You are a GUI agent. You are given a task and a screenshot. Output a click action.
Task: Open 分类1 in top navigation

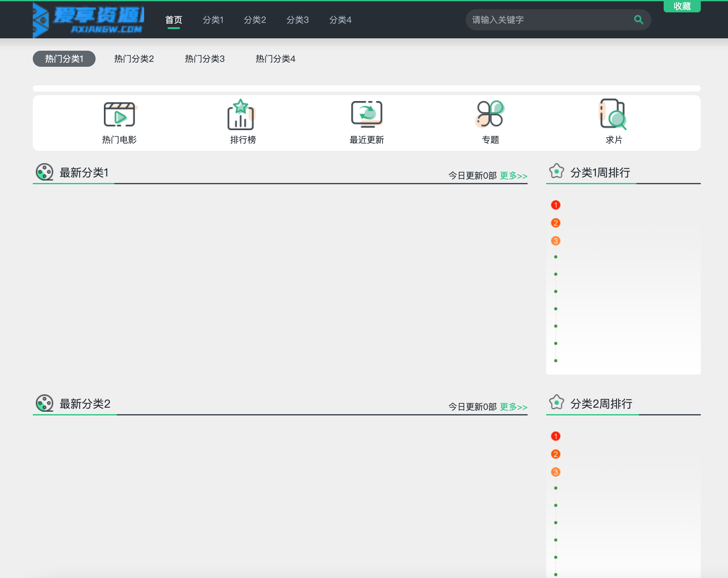[x=213, y=20]
